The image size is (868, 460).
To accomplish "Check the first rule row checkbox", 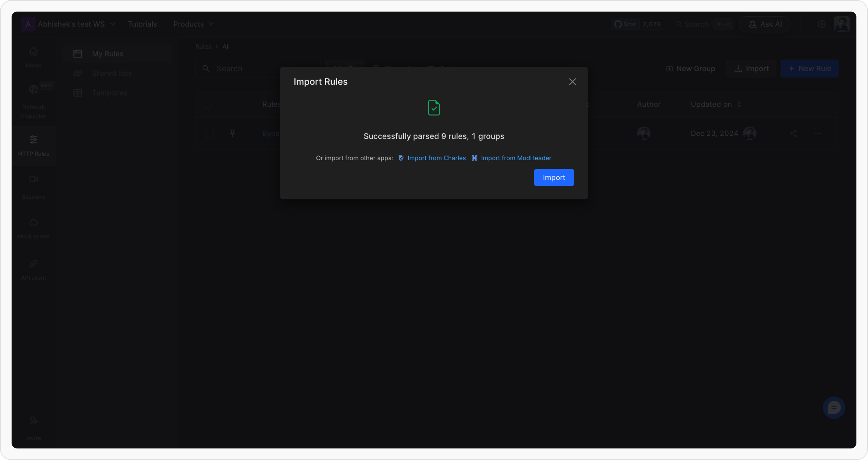I will point(209,133).
